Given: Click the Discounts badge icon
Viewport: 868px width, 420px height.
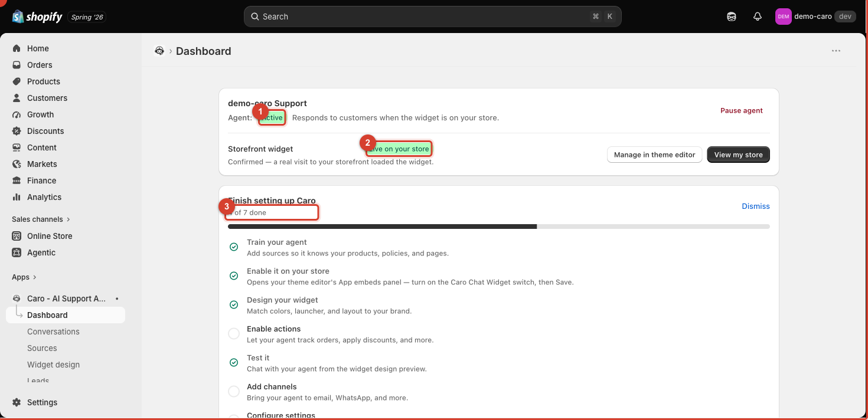Looking at the screenshot, I should coord(17,131).
